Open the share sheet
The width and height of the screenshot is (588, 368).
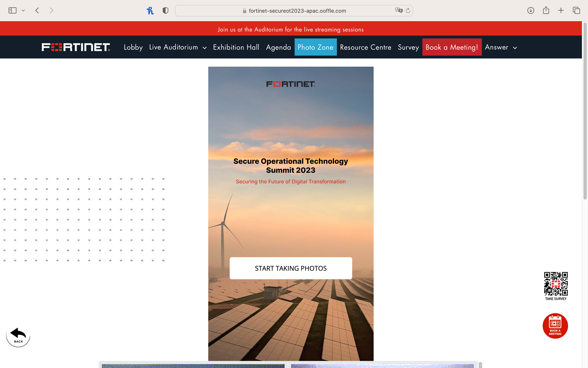click(546, 10)
